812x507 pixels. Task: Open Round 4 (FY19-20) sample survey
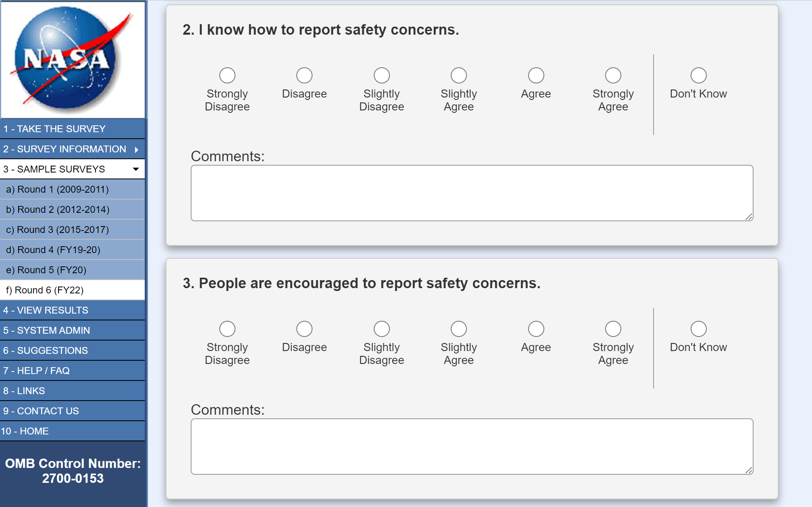[53, 250]
